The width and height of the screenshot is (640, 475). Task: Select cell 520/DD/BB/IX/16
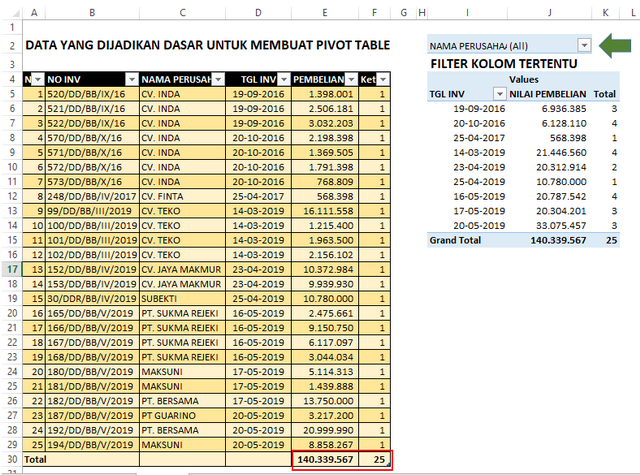[92, 94]
